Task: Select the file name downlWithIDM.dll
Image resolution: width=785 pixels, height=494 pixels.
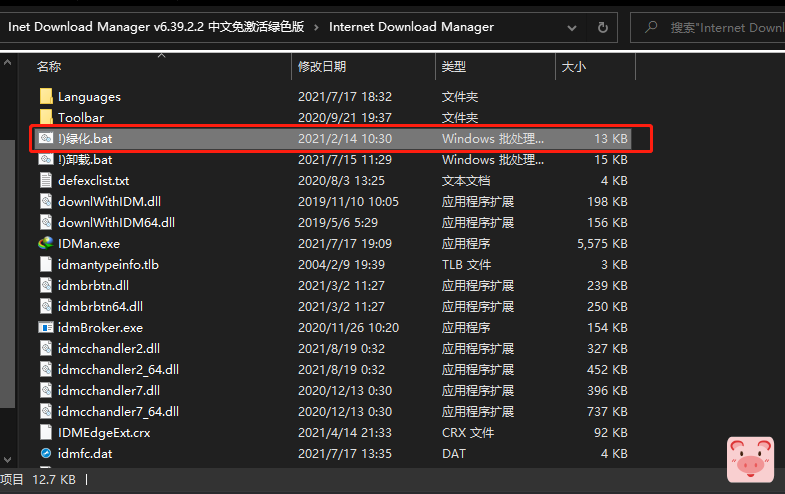Action: coord(109,202)
